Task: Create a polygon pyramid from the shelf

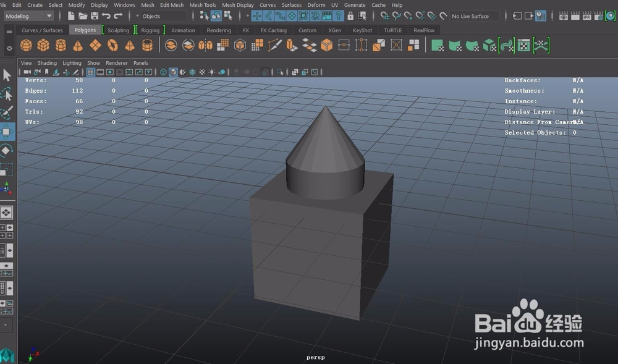Action: pos(130,45)
